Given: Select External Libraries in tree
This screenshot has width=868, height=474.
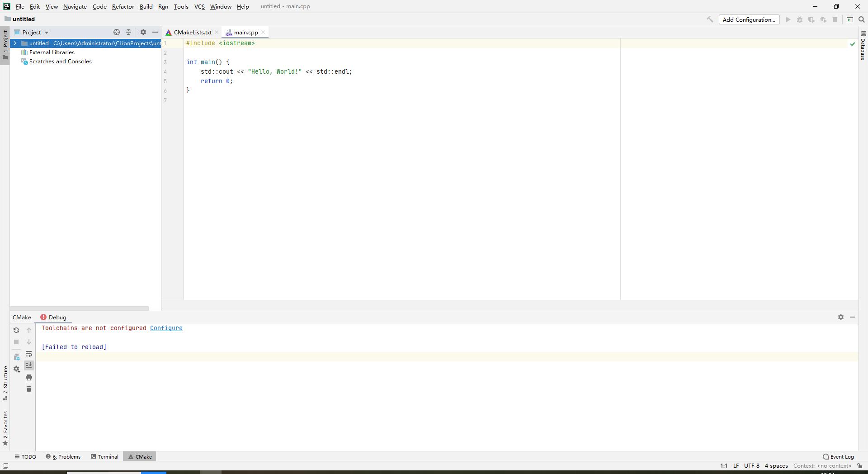Looking at the screenshot, I should [x=52, y=52].
